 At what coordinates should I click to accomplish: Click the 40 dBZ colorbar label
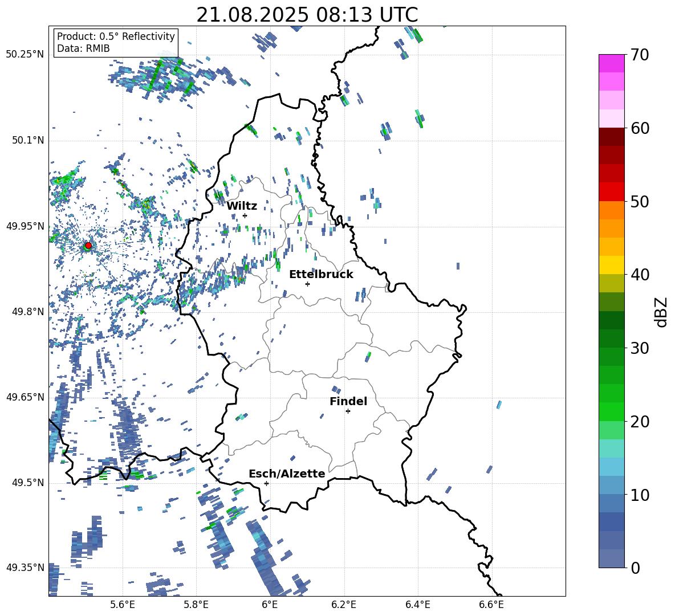click(640, 275)
